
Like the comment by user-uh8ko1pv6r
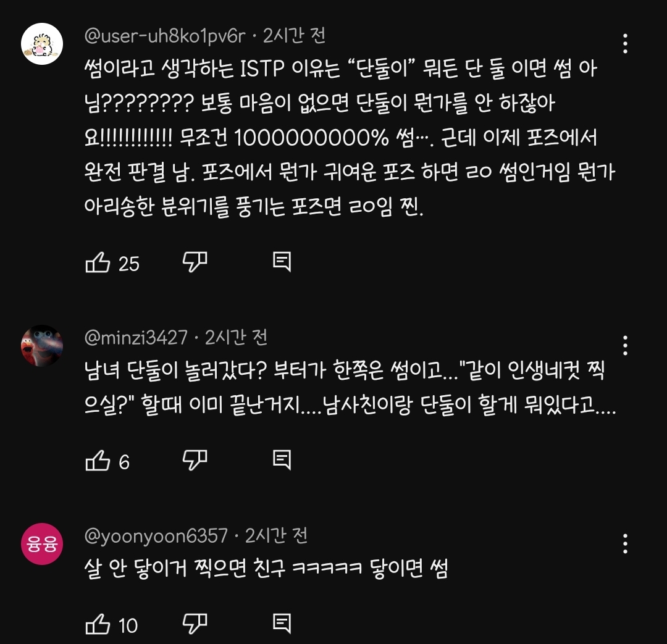click(98, 262)
